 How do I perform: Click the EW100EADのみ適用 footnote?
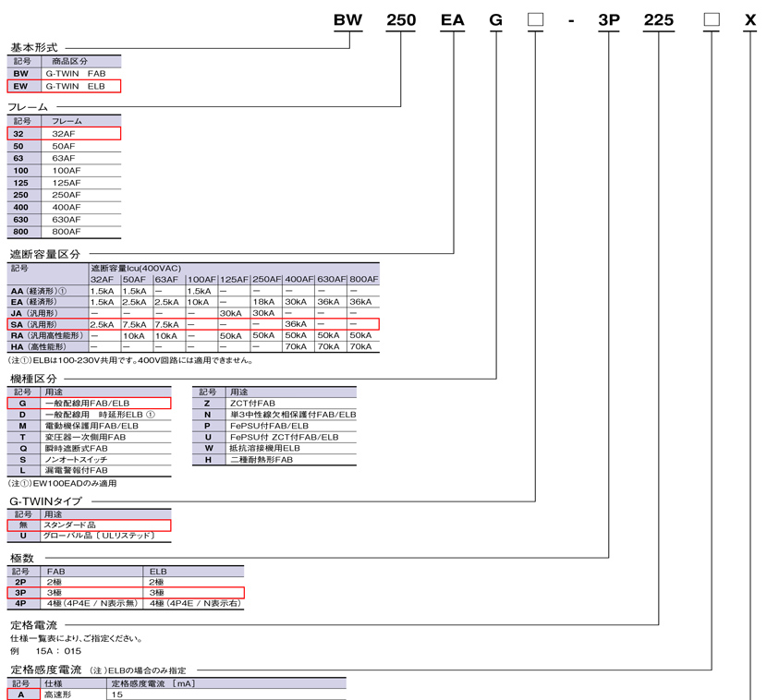click(62, 483)
